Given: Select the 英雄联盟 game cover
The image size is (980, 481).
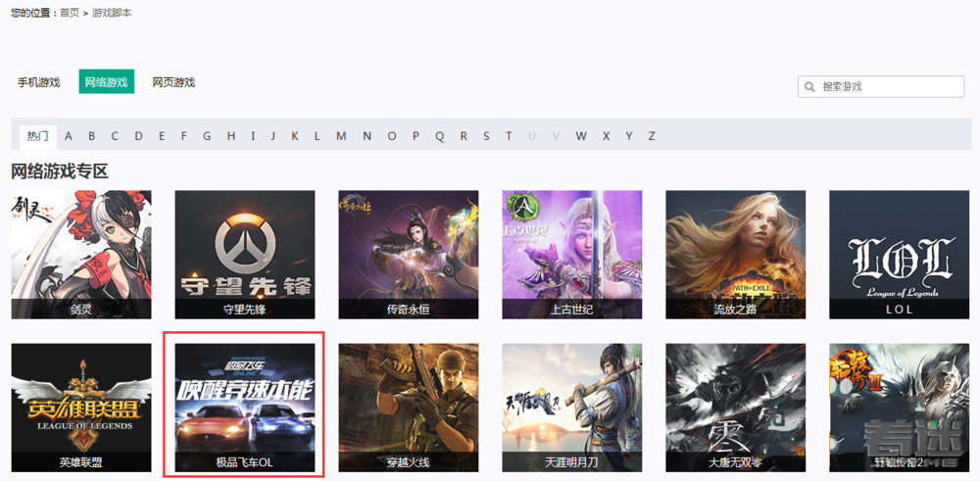Looking at the screenshot, I should [81, 407].
